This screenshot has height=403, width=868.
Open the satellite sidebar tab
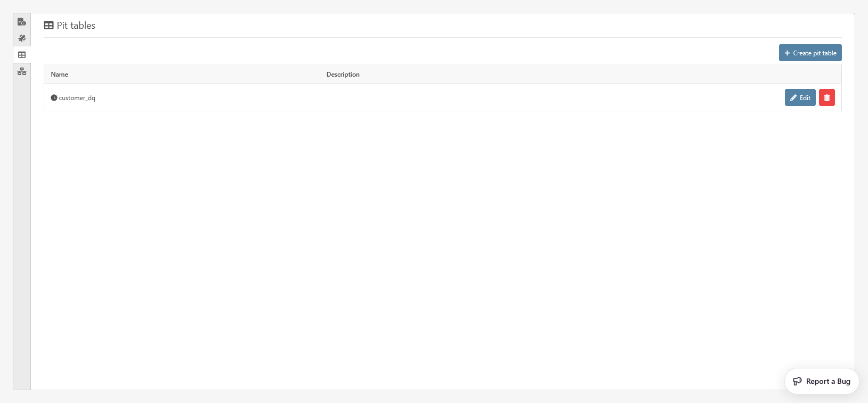click(22, 38)
